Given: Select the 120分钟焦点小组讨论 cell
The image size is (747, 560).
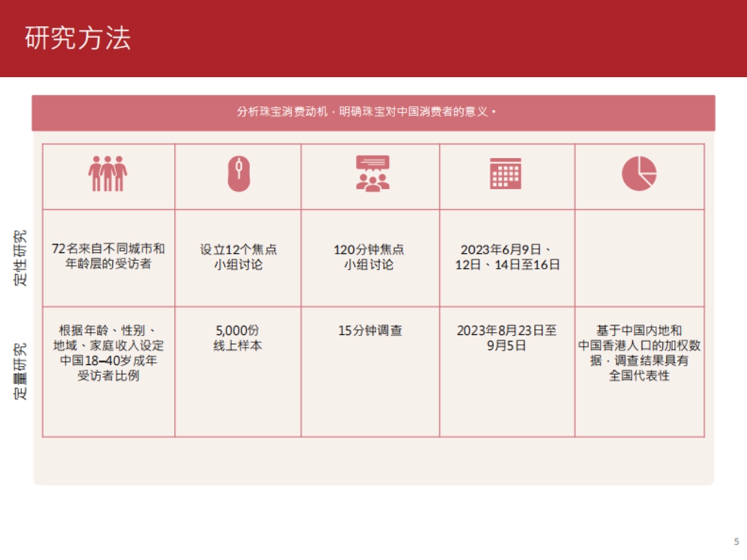Looking at the screenshot, I should (370, 256).
